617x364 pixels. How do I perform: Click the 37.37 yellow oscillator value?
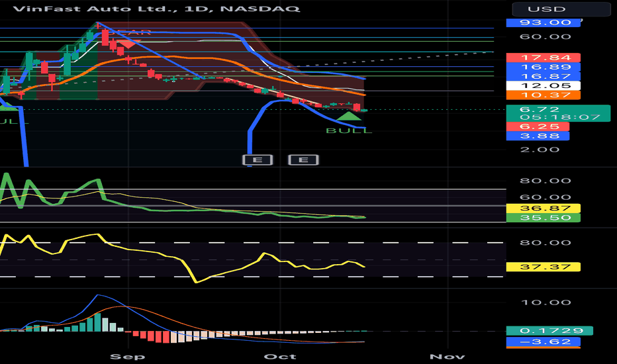[544, 267]
